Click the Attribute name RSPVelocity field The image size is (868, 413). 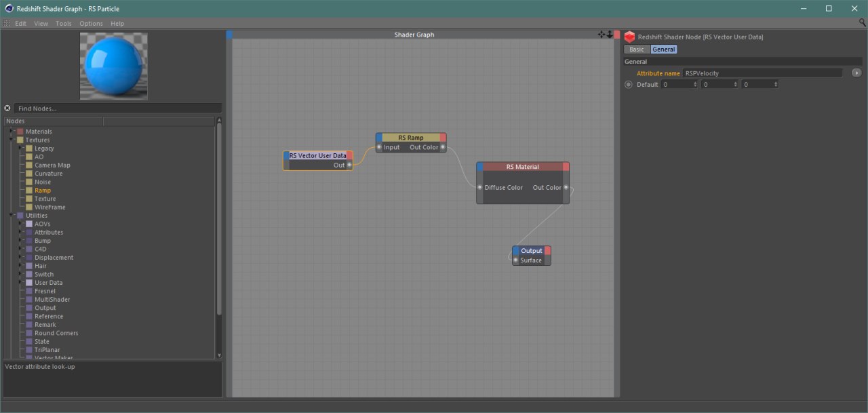point(762,73)
